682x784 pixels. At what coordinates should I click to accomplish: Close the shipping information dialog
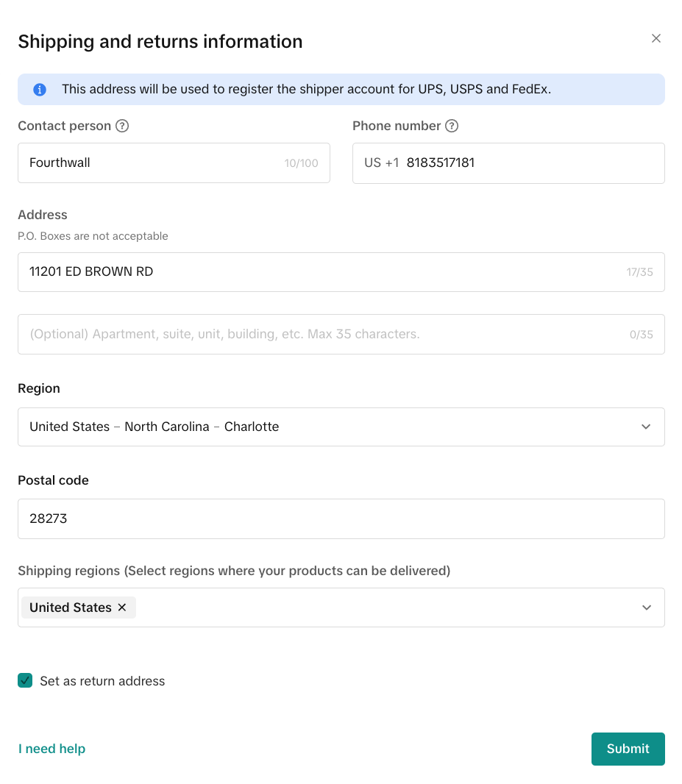(x=656, y=38)
